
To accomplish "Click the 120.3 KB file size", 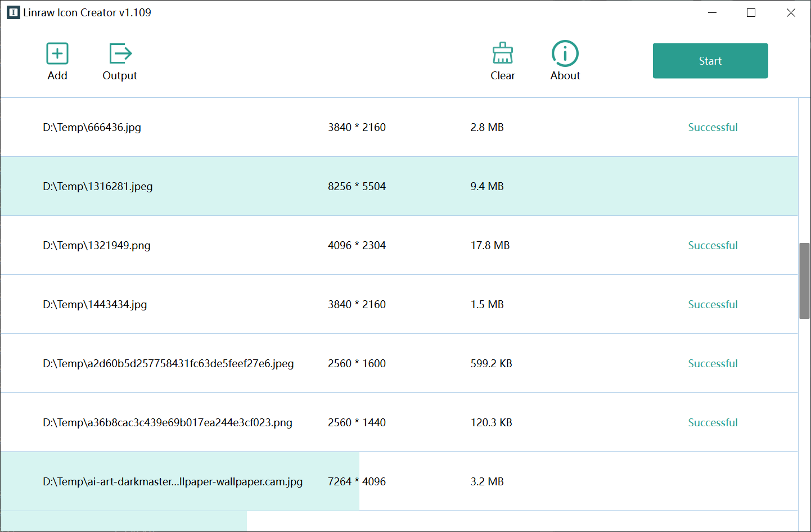I will (x=492, y=422).
